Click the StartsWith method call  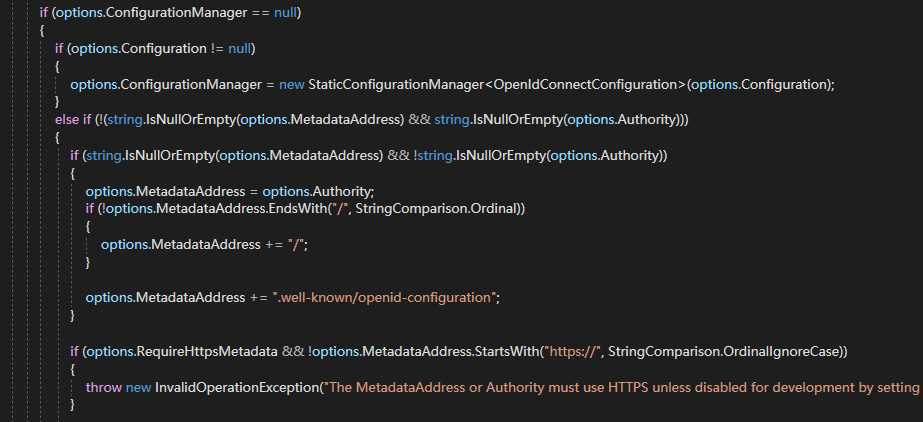pyautogui.click(x=504, y=351)
